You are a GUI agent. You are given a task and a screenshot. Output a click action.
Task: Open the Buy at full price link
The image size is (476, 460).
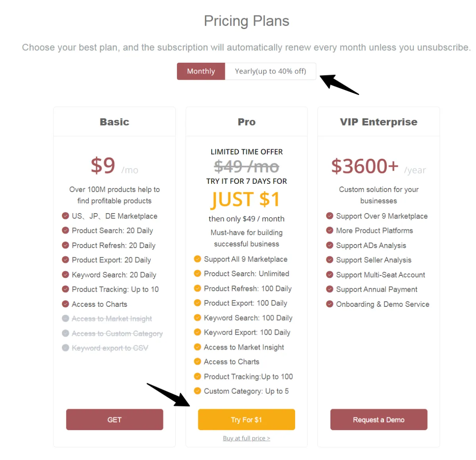click(x=246, y=438)
